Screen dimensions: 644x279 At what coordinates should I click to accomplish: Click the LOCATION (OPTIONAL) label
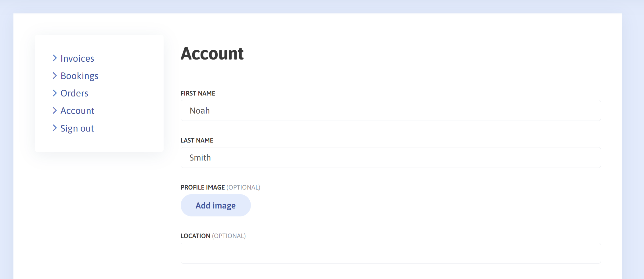coord(213,236)
